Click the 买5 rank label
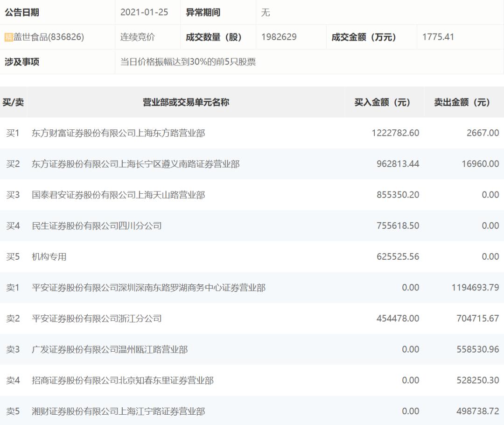 click(x=13, y=256)
